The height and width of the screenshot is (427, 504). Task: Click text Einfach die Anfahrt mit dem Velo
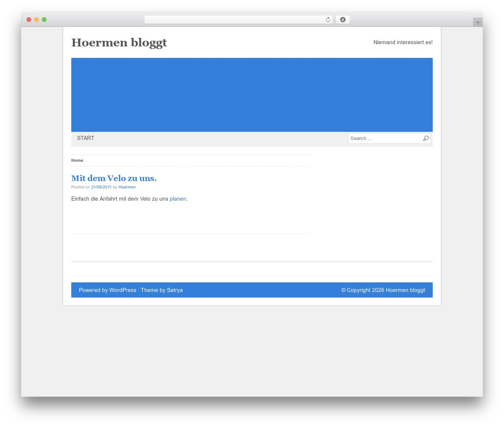pyautogui.click(x=112, y=199)
